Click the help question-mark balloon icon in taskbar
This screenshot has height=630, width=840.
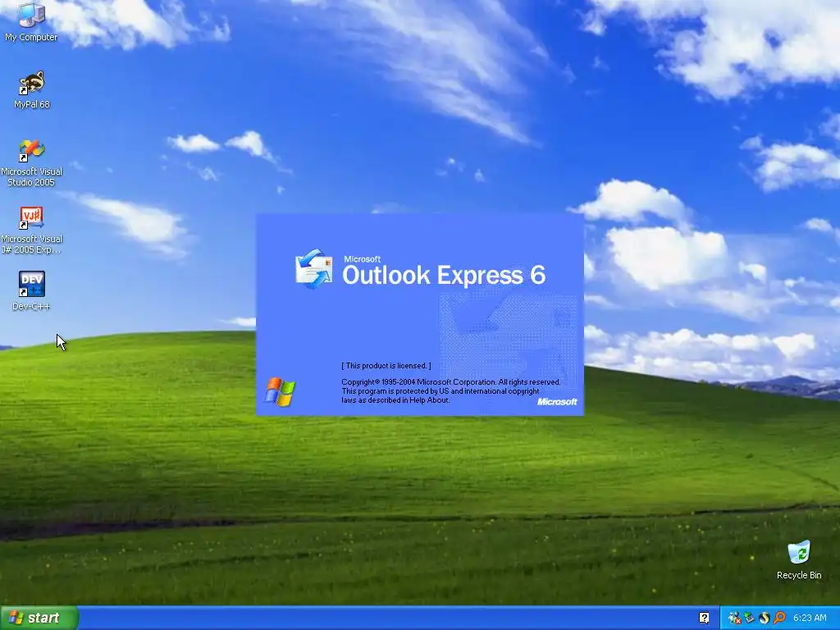(704, 618)
